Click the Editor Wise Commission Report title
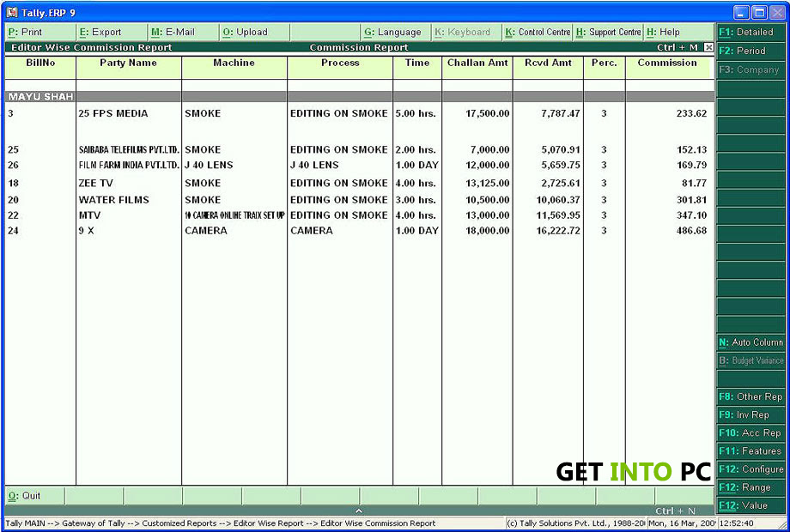790x532 pixels. pyautogui.click(x=92, y=47)
